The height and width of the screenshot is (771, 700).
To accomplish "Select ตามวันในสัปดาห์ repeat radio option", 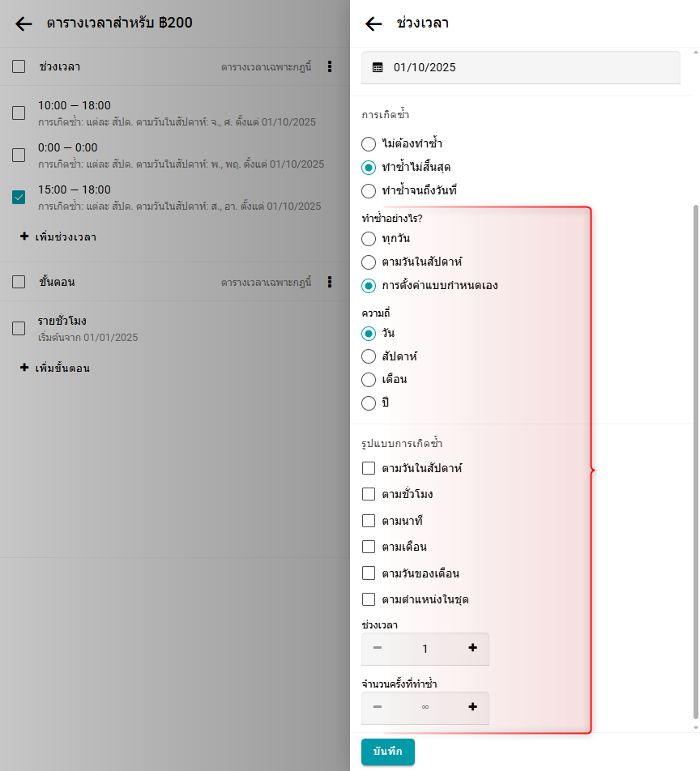I will pyautogui.click(x=369, y=262).
